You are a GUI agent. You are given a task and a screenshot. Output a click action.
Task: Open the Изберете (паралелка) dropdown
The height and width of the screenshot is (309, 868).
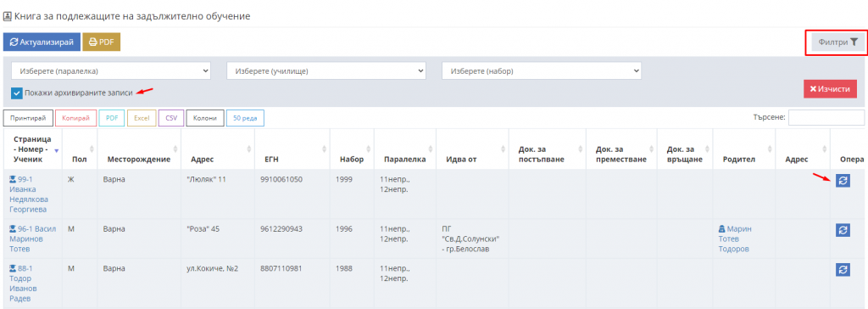coord(111,71)
